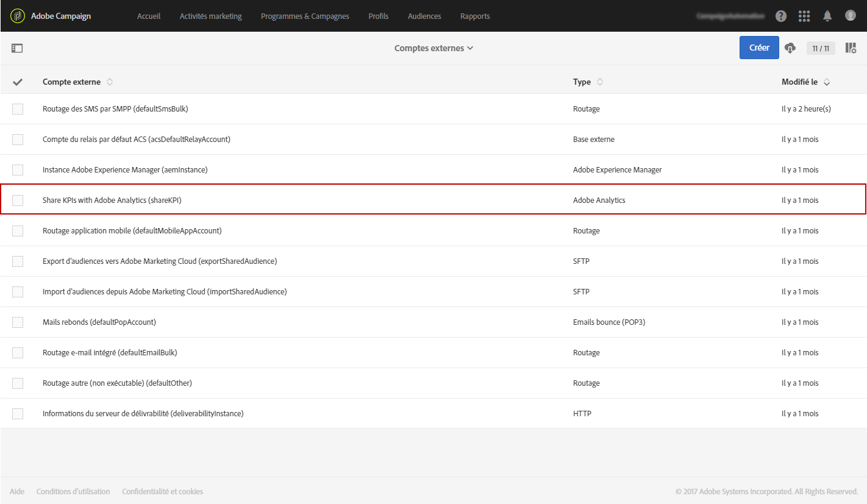Toggle the side panel icon
867x504 pixels.
pyautogui.click(x=17, y=48)
